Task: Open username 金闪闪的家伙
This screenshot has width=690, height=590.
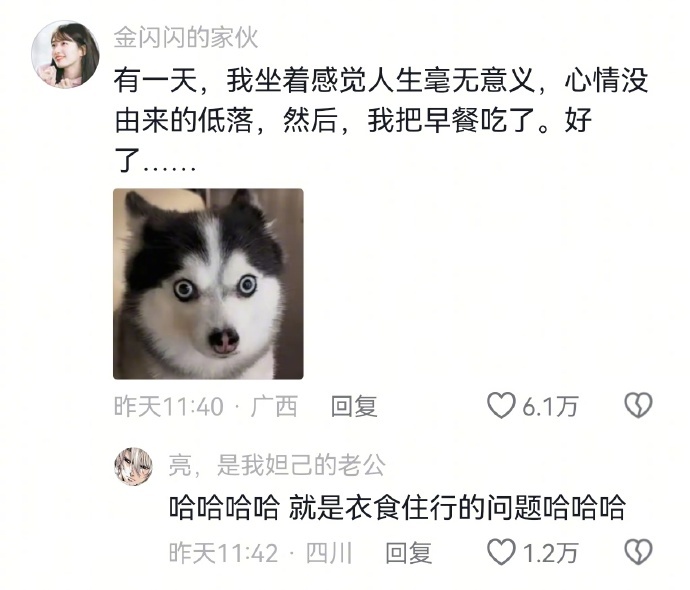Action: pos(186,38)
